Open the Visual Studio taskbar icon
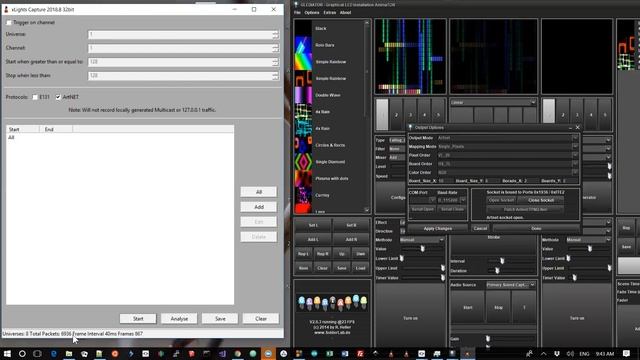The width and height of the screenshot is (640, 360). (x=222, y=353)
